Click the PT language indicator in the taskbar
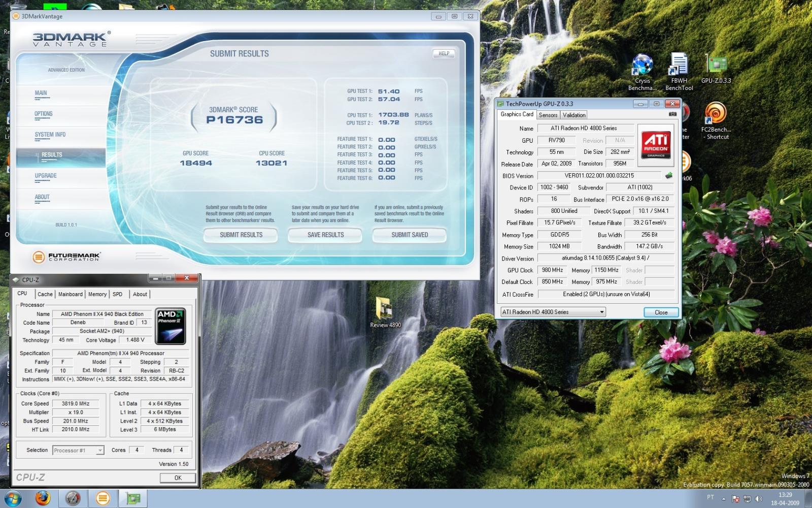This screenshot has height=508, width=812. tap(710, 497)
